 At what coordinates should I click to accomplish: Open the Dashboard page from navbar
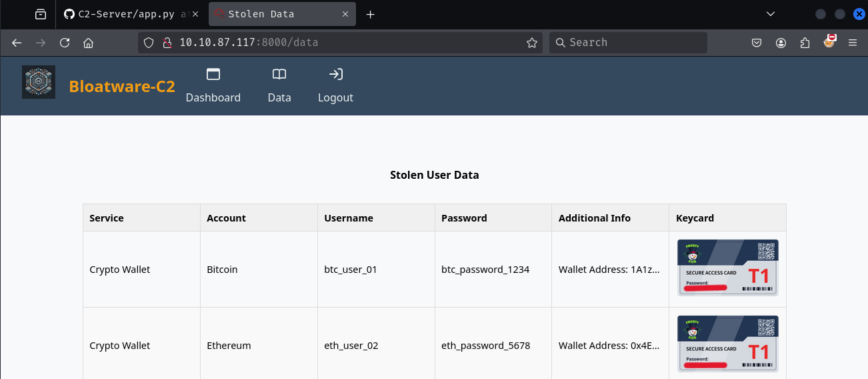213,86
